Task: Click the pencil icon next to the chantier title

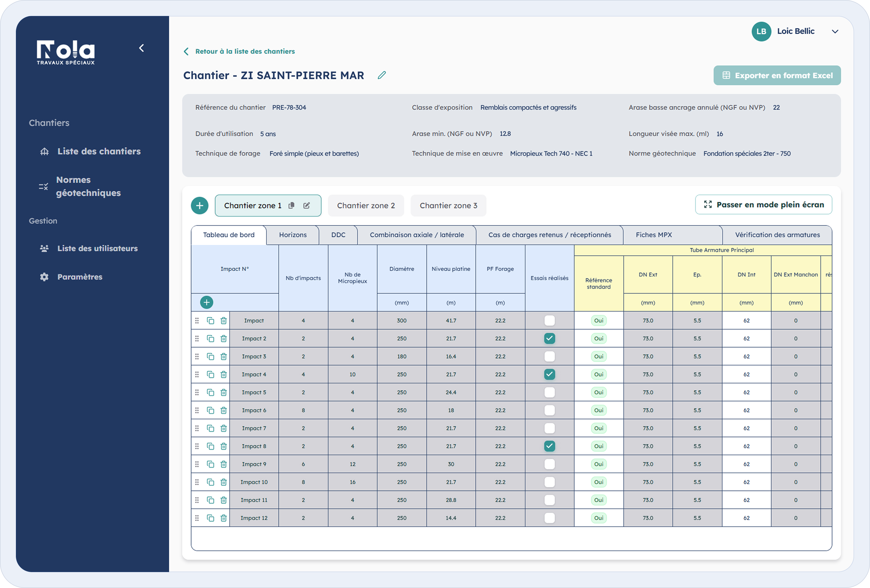Action: point(381,75)
